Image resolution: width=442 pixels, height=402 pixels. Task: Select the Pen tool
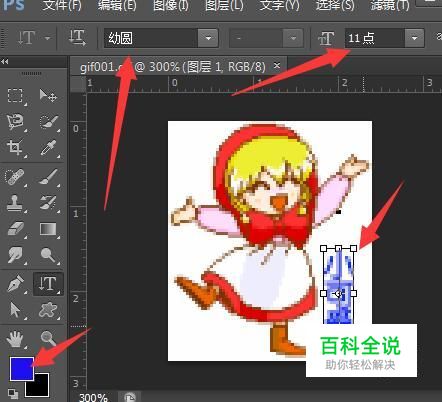pyautogui.click(x=15, y=284)
